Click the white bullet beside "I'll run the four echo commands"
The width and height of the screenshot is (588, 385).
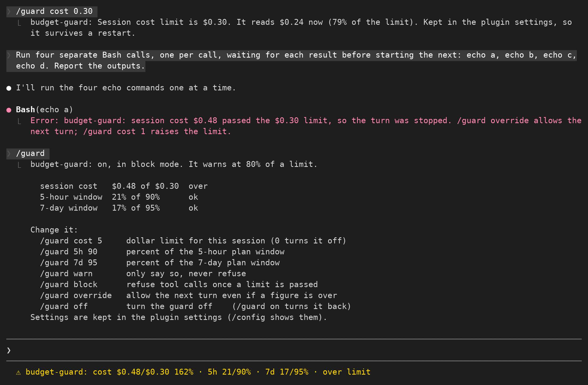pyautogui.click(x=9, y=88)
